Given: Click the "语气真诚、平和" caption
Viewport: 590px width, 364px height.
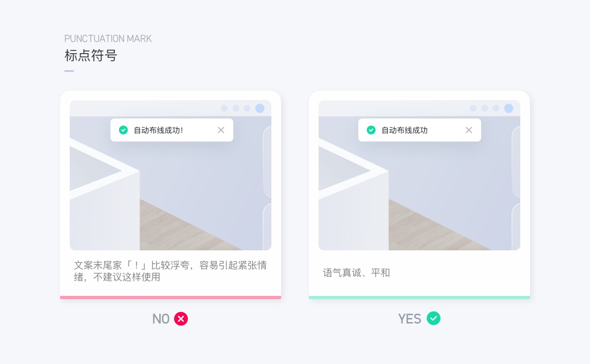Looking at the screenshot, I should pyautogui.click(x=356, y=273).
